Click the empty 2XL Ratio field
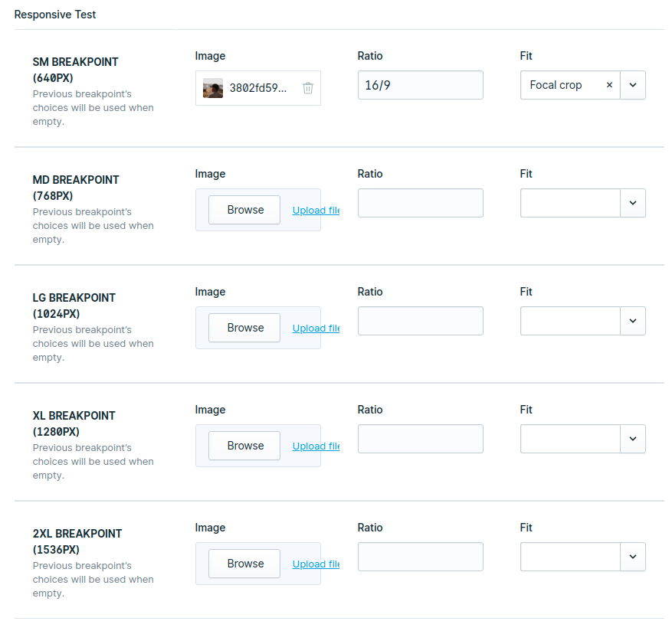 [x=420, y=557]
